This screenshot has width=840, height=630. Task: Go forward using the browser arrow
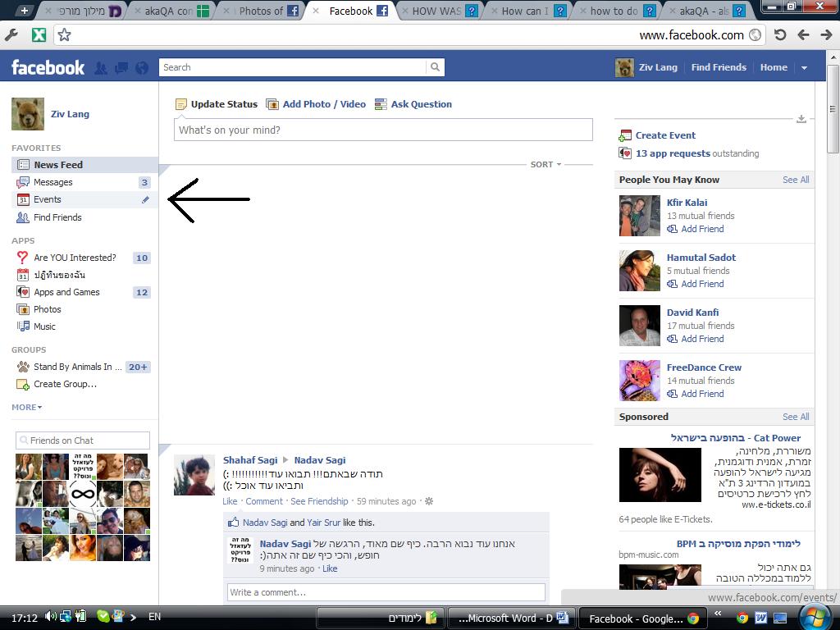pos(827,35)
